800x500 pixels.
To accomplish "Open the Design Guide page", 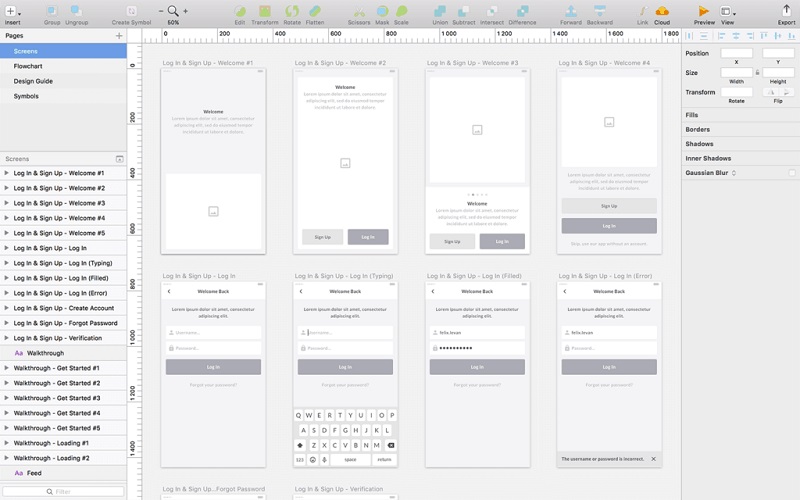I will click(33, 81).
